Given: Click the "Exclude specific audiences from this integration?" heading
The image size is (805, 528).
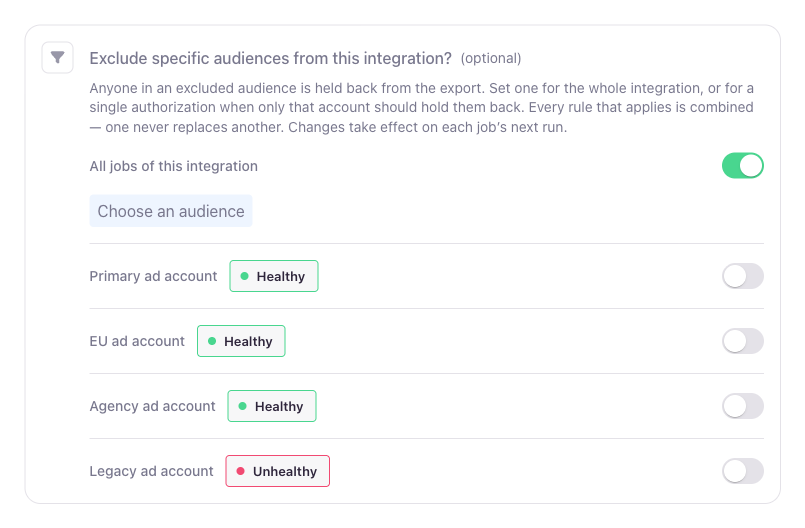Looking at the screenshot, I should 271,59.
